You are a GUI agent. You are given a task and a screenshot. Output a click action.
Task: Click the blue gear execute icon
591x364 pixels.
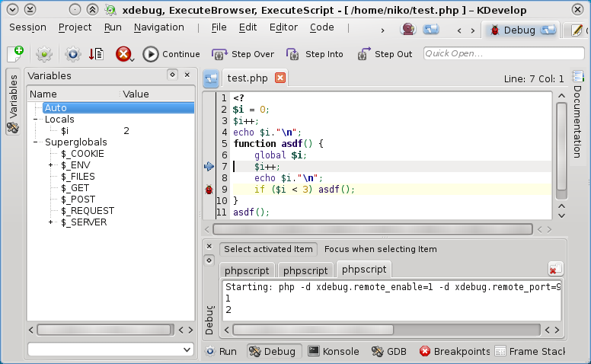click(x=73, y=54)
